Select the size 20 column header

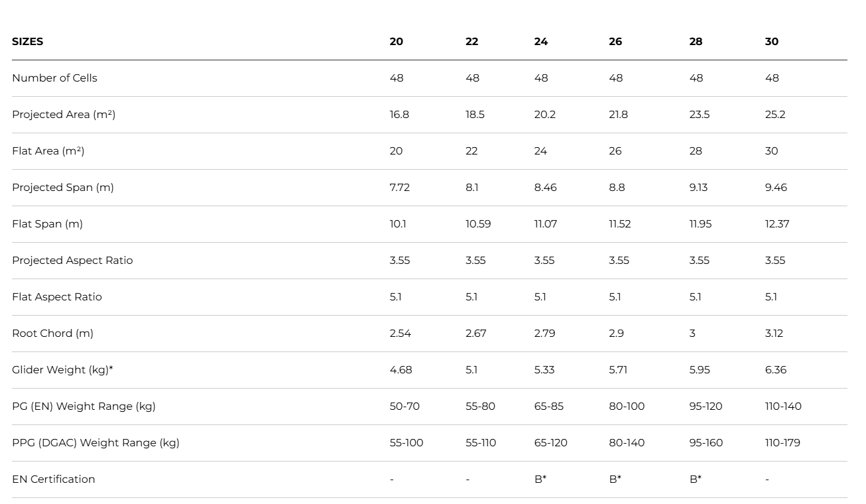(x=396, y=41)
